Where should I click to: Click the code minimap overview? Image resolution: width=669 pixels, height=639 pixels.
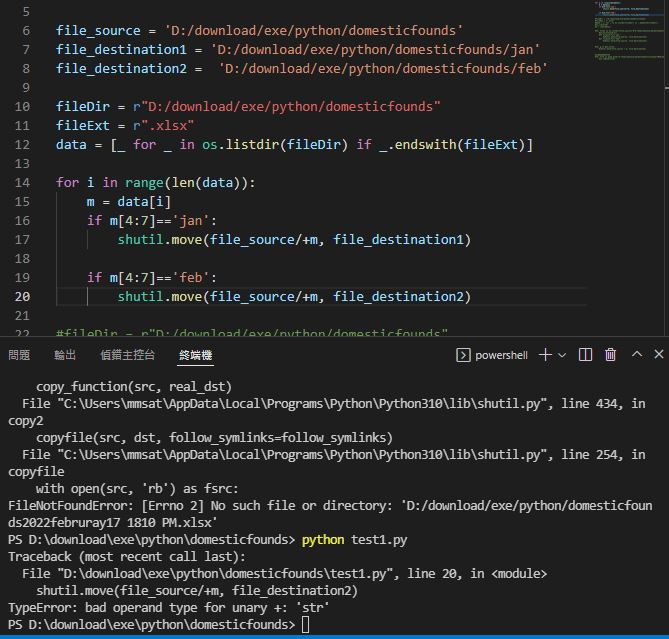628,31
